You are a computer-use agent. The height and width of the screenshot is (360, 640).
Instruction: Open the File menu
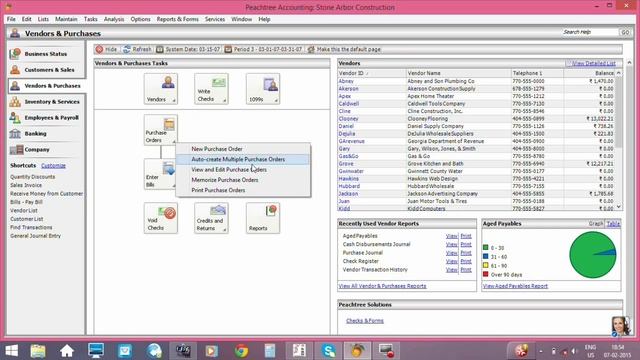(11, 19)
